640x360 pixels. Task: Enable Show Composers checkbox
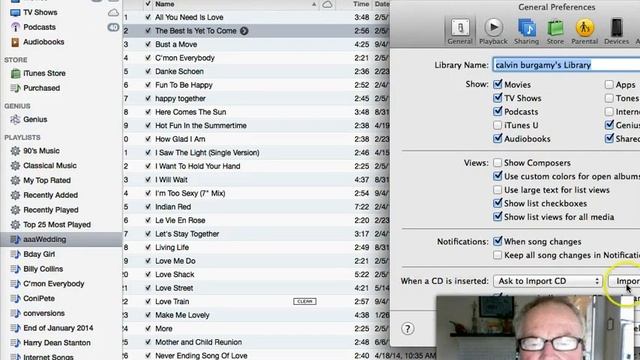pyautogui.click(x=498, y=162)
